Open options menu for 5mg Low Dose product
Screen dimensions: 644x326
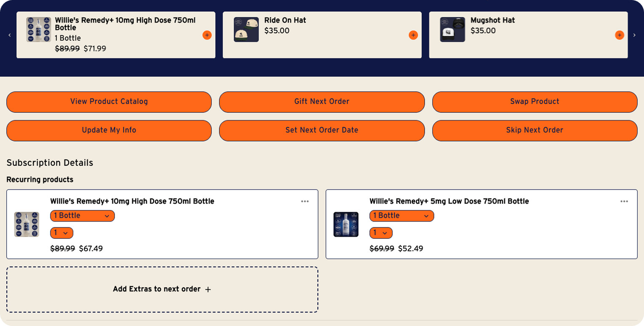tap(624, 201)
